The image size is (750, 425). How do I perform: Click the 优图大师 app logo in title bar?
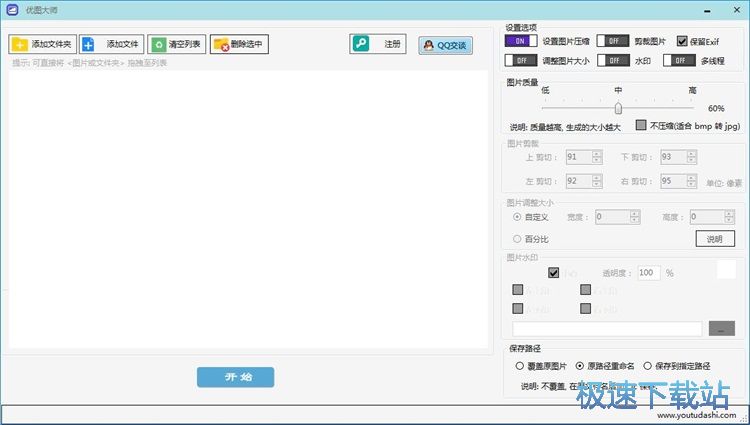point(12,10)
